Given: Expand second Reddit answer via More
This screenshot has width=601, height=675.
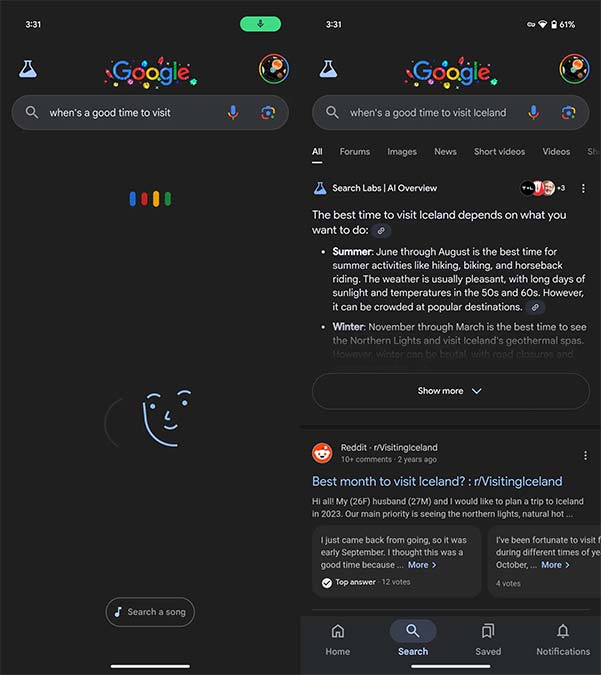Looking at the screenshot, I should [555, 565].
